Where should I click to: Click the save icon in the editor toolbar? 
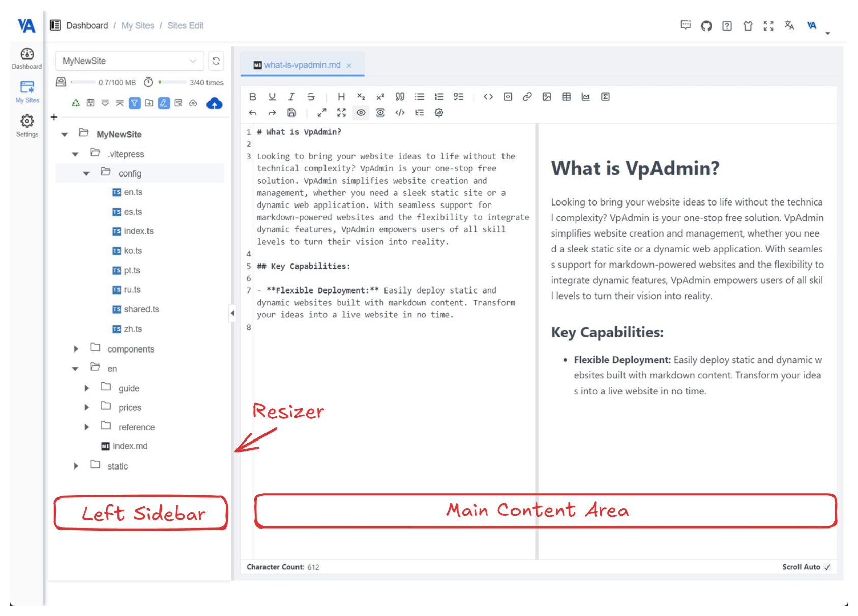pyautogui.click(x=291, y=113)
